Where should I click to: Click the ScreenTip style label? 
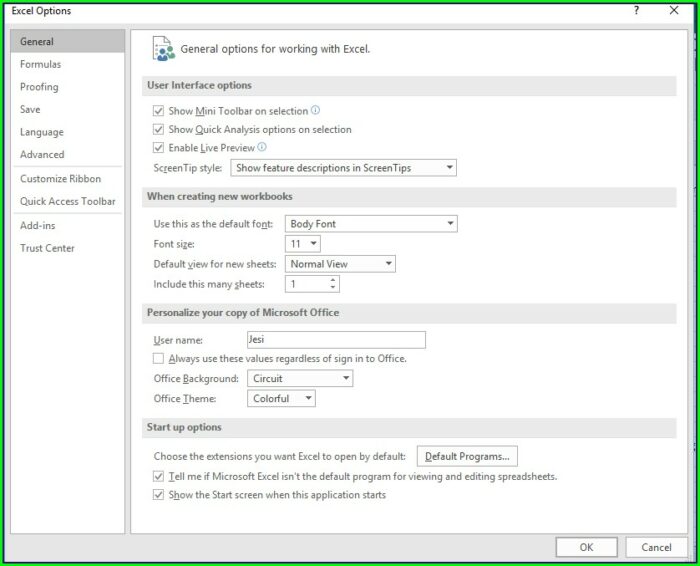(x=188, y=168)
